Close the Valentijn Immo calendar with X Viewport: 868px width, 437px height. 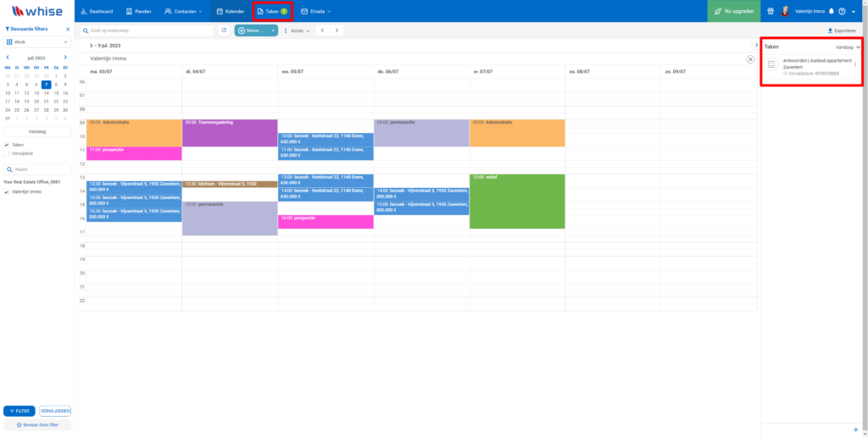pos(750,59)
